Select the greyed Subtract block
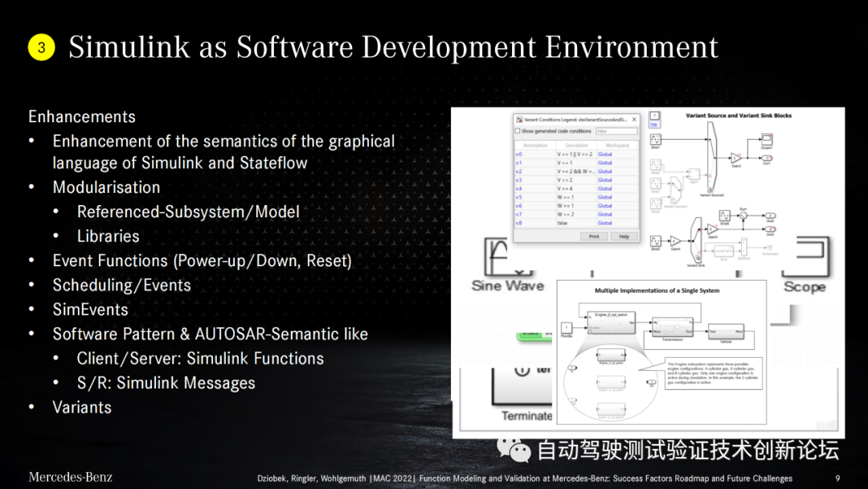Viewport: 868px width, 489px height. coord(744,247)
